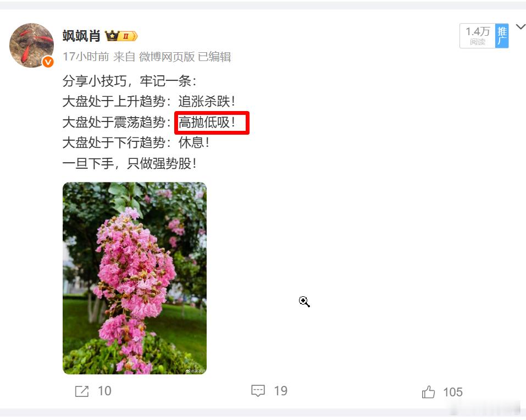The image size is (526, 420).
Task: View edit history via 已编辑
Action: pos(214,57)
